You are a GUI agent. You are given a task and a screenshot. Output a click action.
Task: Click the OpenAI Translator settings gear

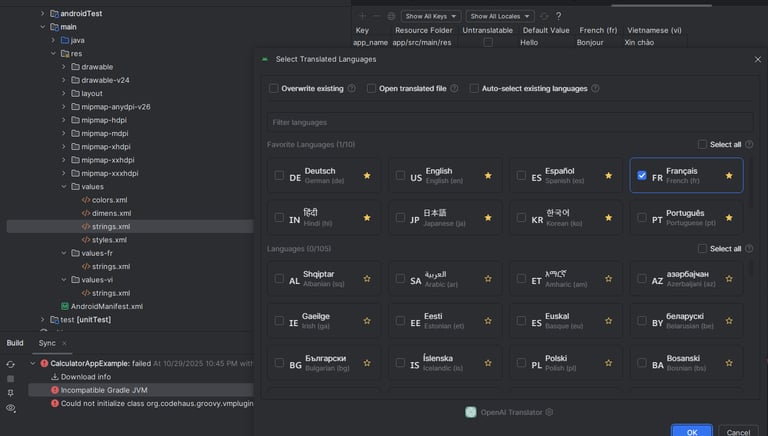click(x=549, y=412)
